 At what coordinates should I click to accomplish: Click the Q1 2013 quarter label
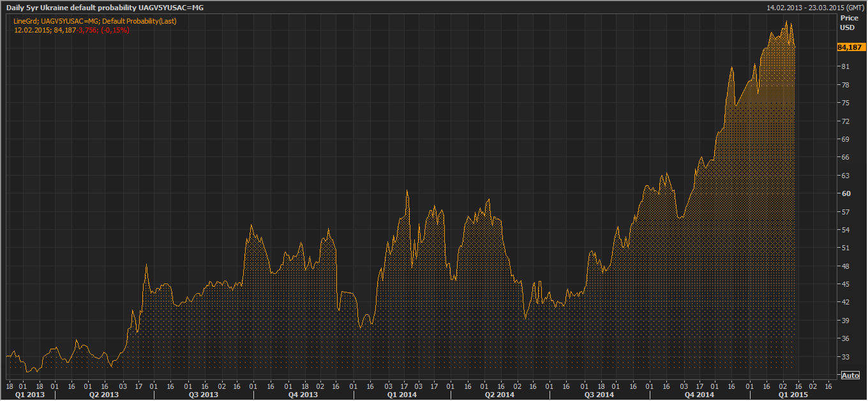[30, 395]
